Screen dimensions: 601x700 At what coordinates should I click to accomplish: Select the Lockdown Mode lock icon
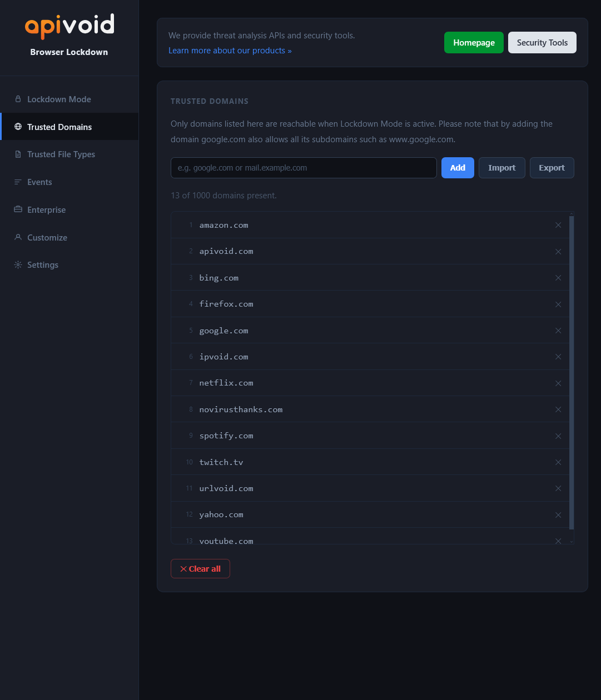click(18, 98)
